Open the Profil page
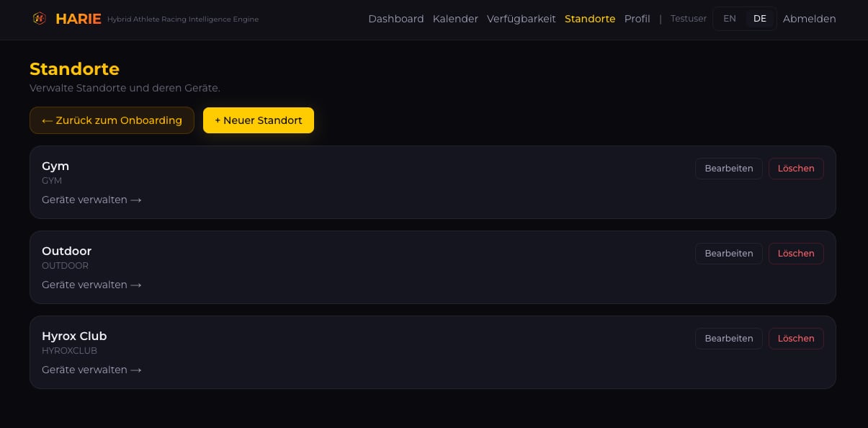The image size is (868, 428). tap(637, 19)
